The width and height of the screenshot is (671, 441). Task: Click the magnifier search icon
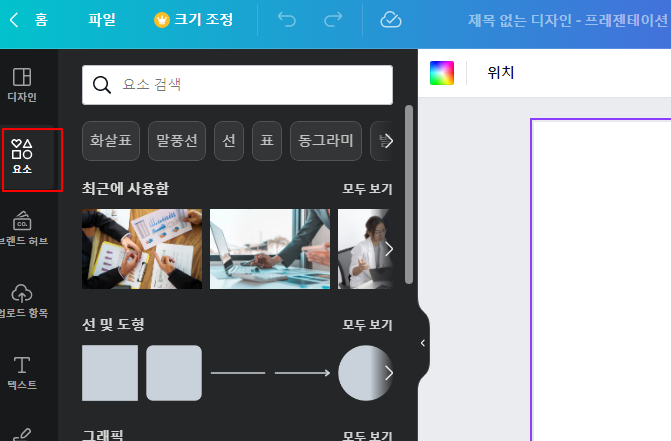click(x=102, y=85)
